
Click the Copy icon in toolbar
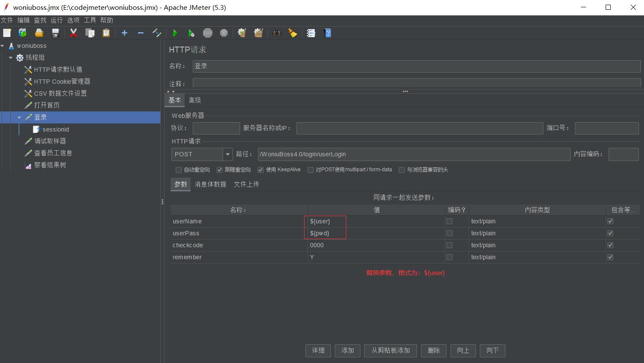point(90,33)
